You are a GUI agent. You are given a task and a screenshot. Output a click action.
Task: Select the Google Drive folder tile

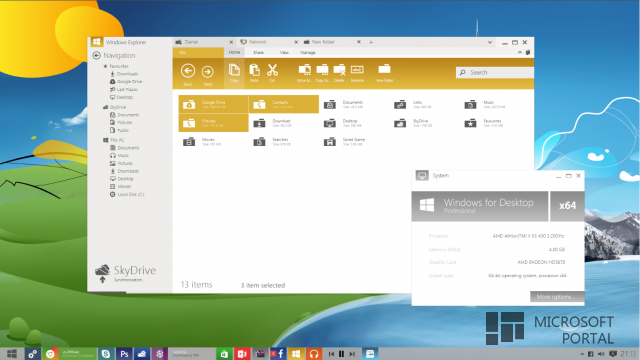tap(213, 104)
